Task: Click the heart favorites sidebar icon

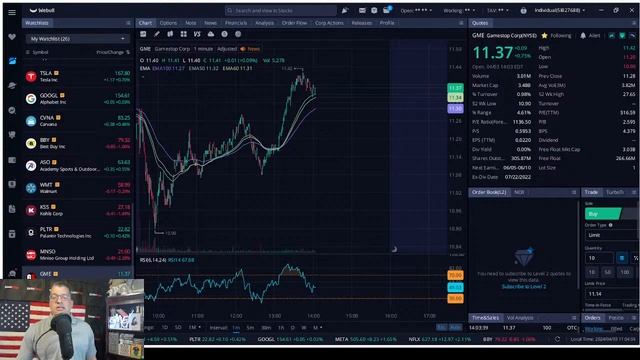Action: [x=12, y=37]
